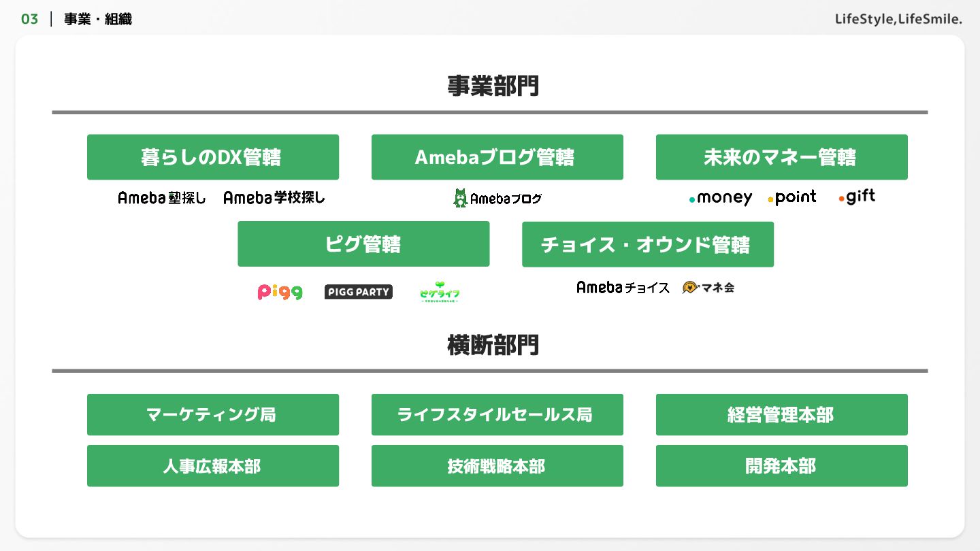
Task: Select the 暮らしのDX管轄 box
Action: tap(212, 157)
